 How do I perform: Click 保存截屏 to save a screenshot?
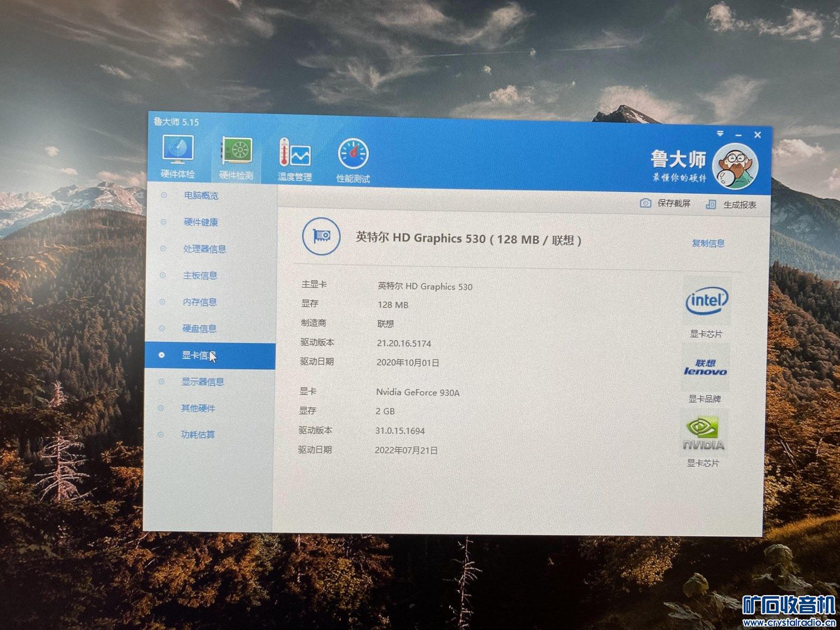coord(666,203)
